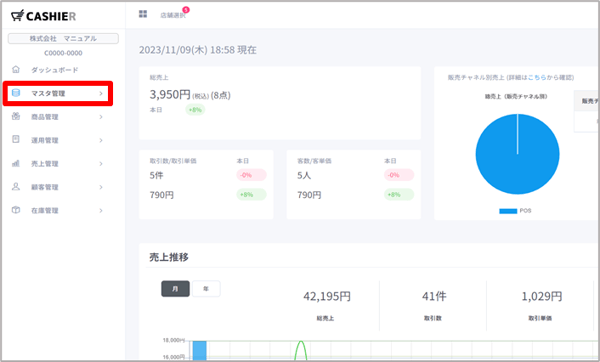Expand the 売上管理 submenu arrow
This screenshot has height=362, width=600.
click(x=101, y=164)
